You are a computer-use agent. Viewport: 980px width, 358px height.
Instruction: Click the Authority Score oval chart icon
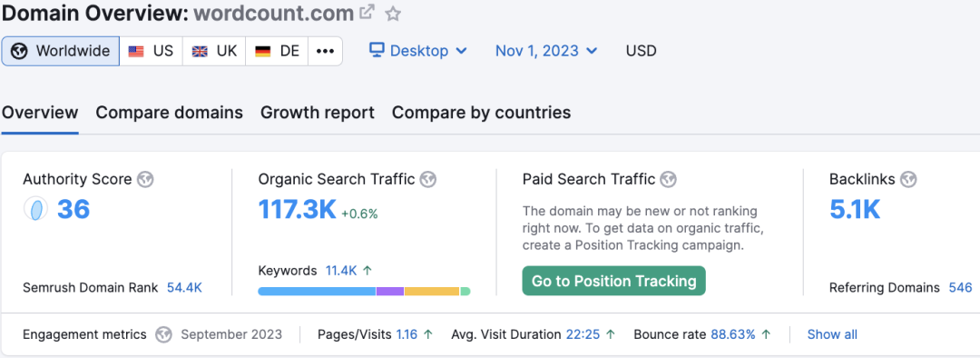pos(36,208)
